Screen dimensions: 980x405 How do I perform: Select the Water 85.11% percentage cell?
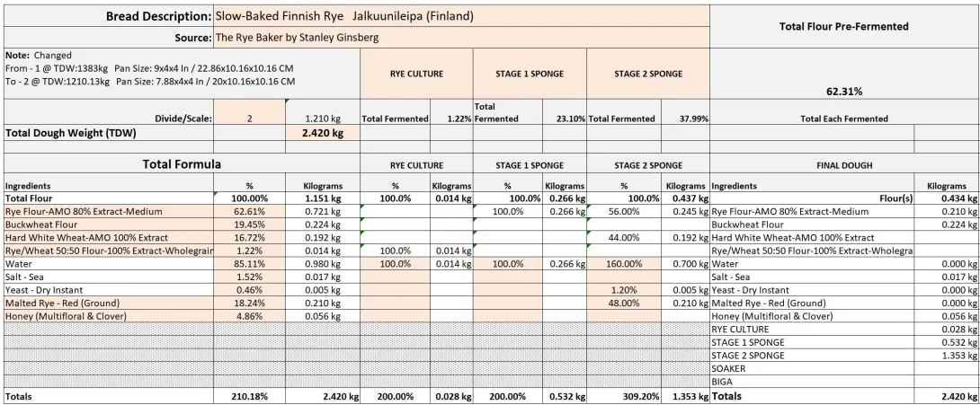pyautogui.click(x=249, y=264)
